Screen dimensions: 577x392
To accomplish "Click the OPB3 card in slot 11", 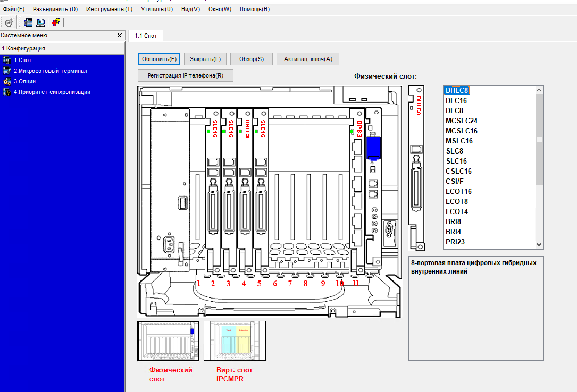I will point(357,191).
